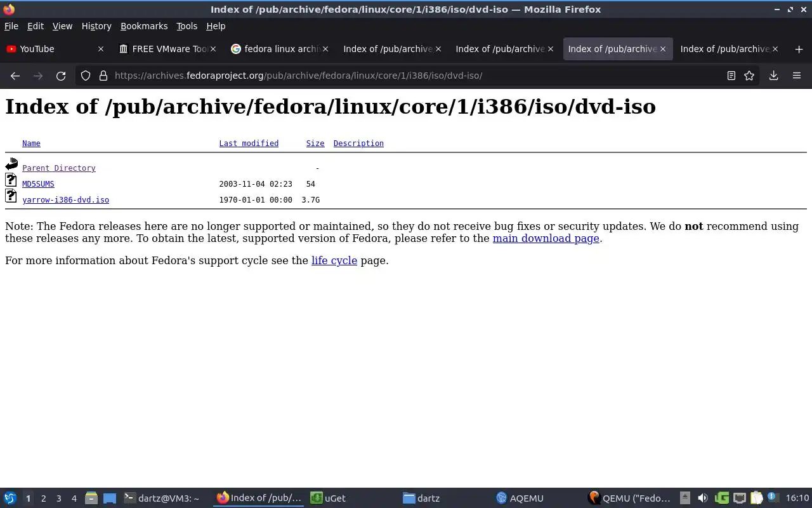Open the MD5SUMS file link
The width and height of the screenshot is (812, 508).
coord(38,184)
